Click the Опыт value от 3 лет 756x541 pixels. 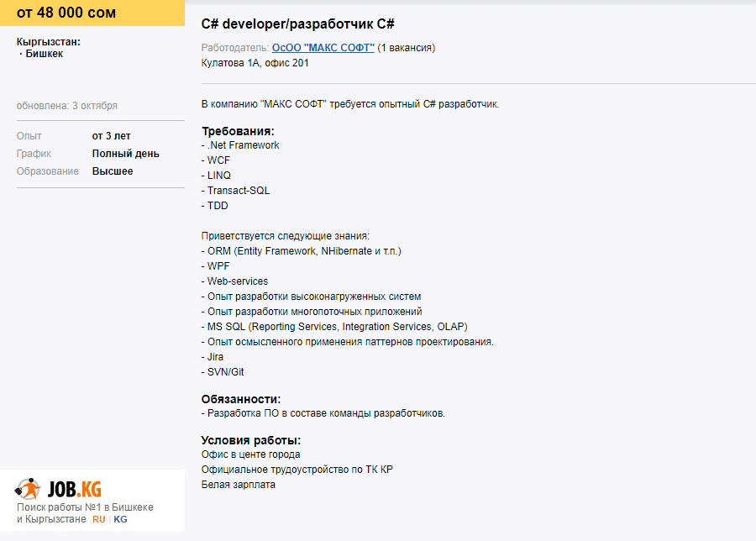coord(112,136)
